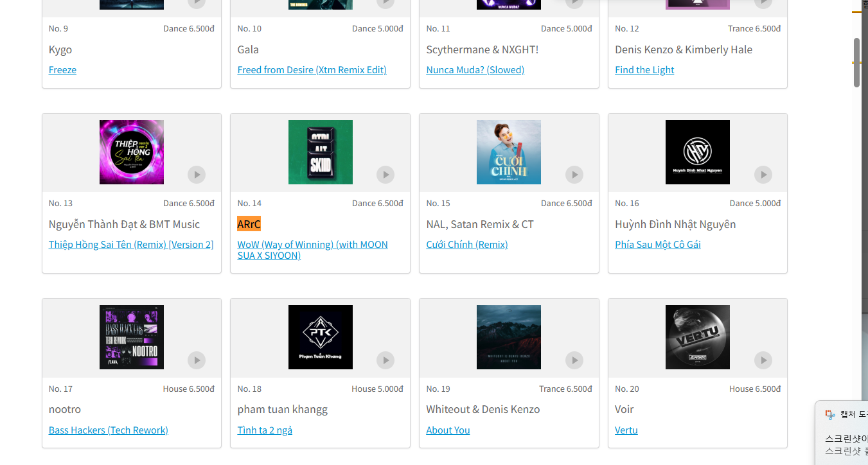Open the Thiệp Hồng Sai Tên (Remix) link
This screenshot has width=868, height=465.
click(x=131, y=245)
